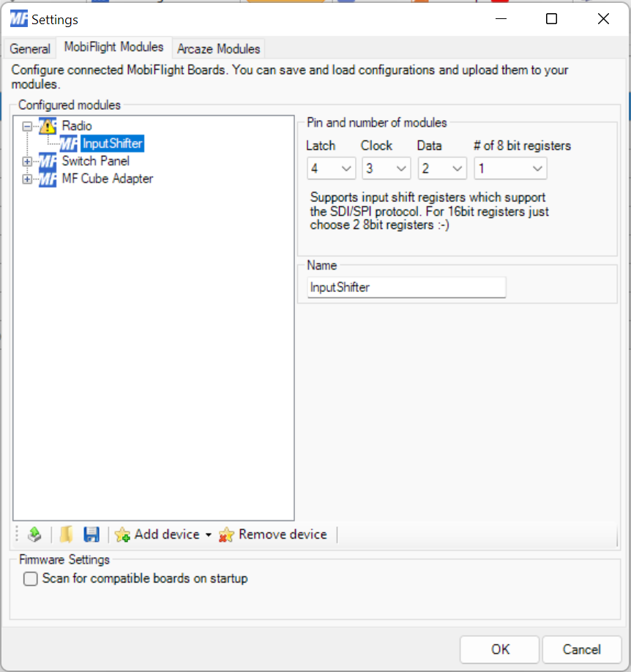Minimize the Settings window
This screenshot has width=631, height=672.
[501, 19]
